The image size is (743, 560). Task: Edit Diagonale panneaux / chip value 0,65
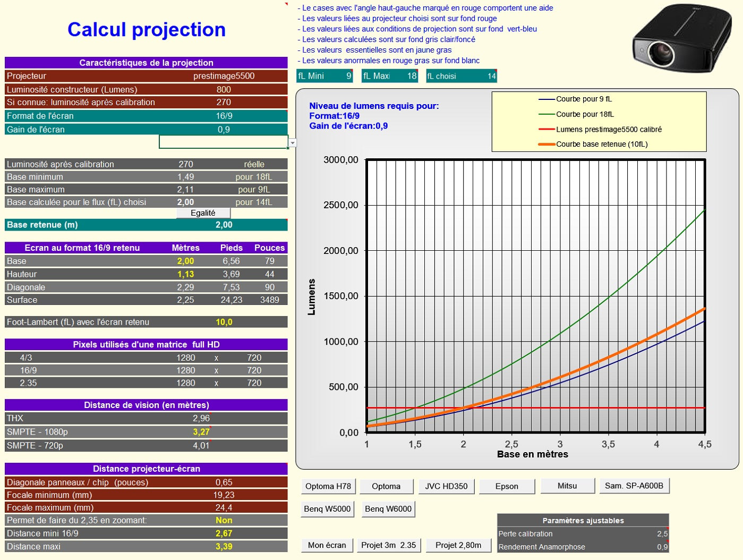[224, 482]
